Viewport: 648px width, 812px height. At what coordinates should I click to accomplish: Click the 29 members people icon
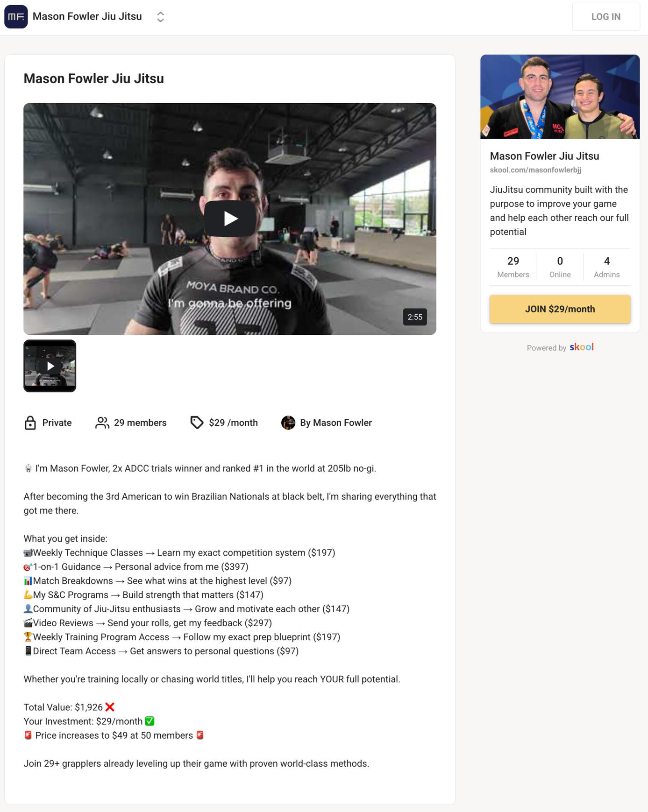102,423
